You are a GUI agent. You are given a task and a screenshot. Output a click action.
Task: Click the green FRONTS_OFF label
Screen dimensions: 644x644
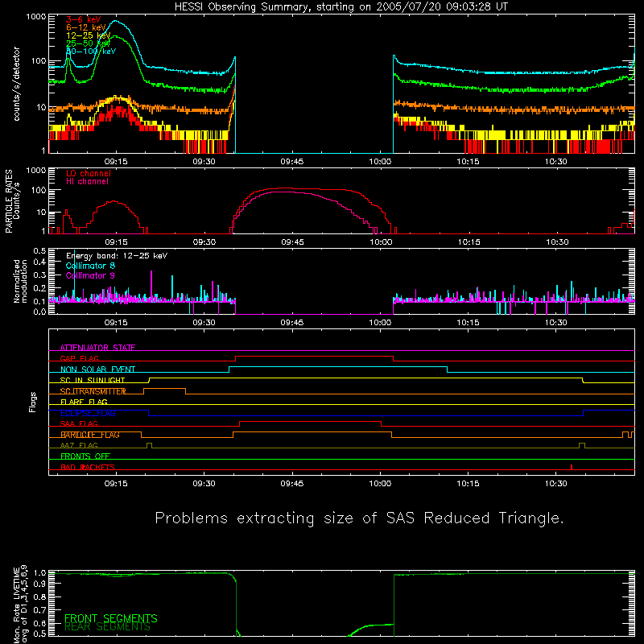coord(85,456)
